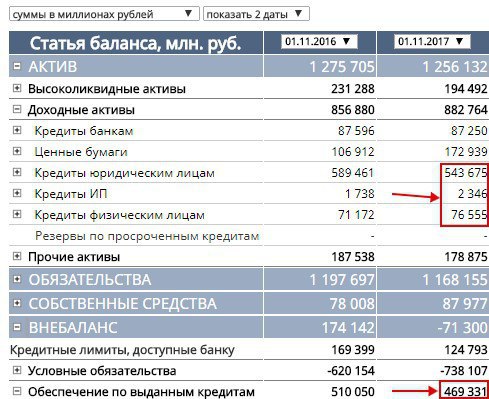Click the value 169 399
This screenshot has width=489, height=399.
pyautogui.click(x=353, y=350)
